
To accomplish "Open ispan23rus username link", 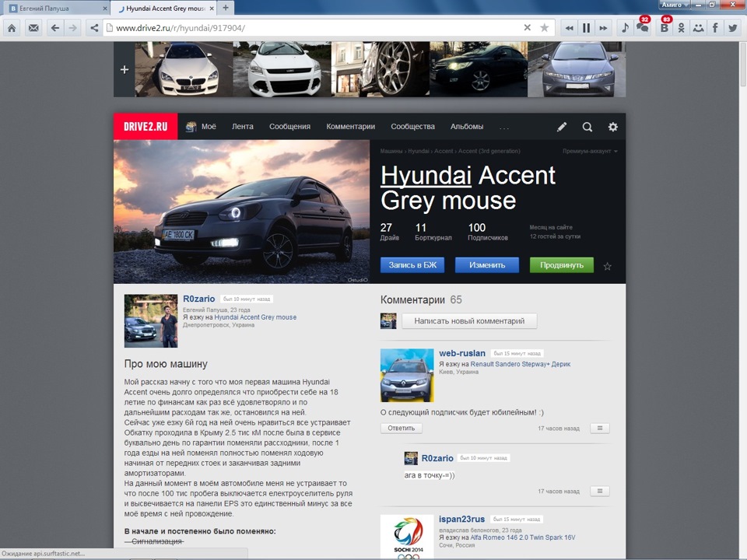I will pyautogui.click(x=461, y=519).
